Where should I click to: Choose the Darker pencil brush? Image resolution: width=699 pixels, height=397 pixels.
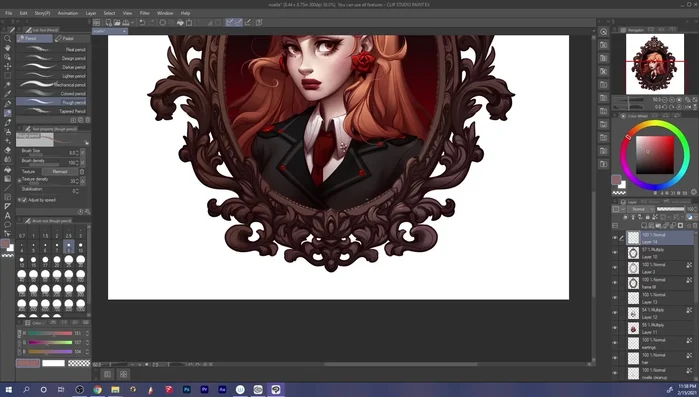52,67
